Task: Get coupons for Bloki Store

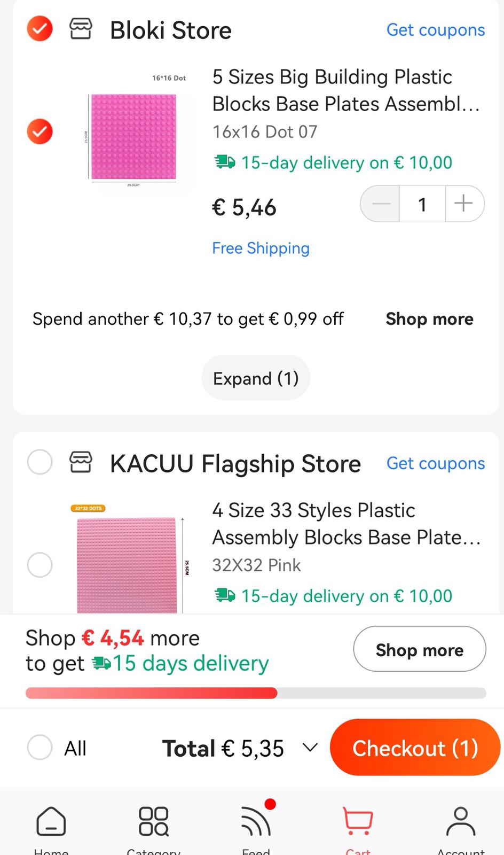Action: pos(436,30)
